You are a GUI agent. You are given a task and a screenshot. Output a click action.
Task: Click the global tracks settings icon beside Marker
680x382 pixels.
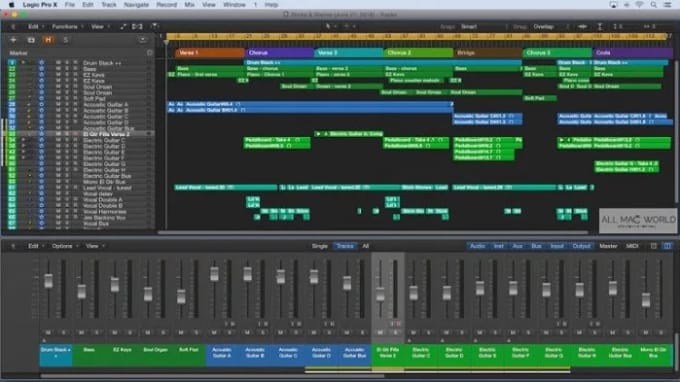click(150, 53)
